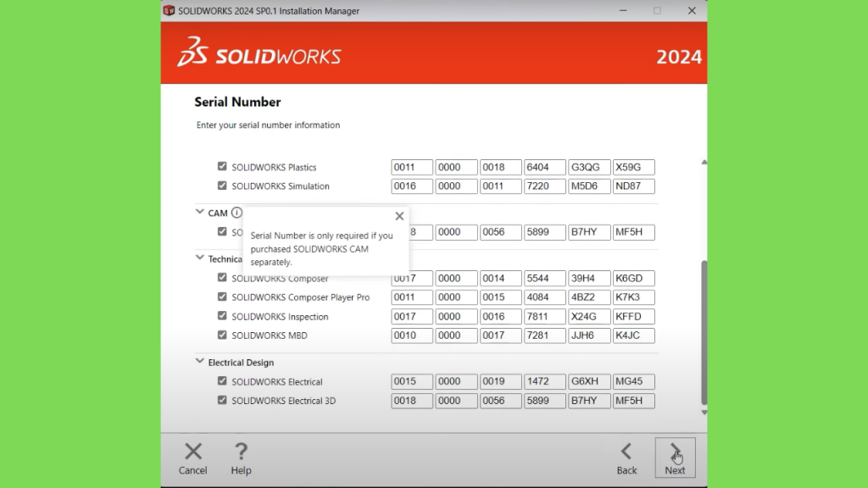
Task: Click Simulation serial field containing ND87
Action: pos(634,186)
